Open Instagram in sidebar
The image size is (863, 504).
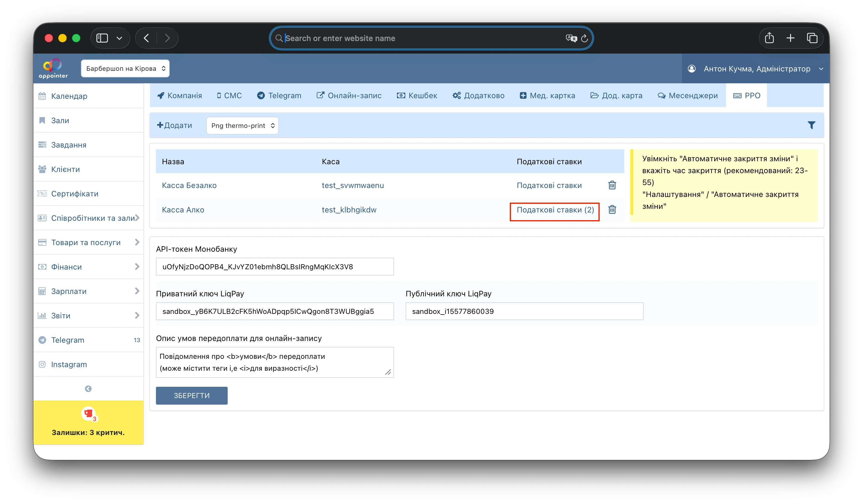(x=88, y=364)
